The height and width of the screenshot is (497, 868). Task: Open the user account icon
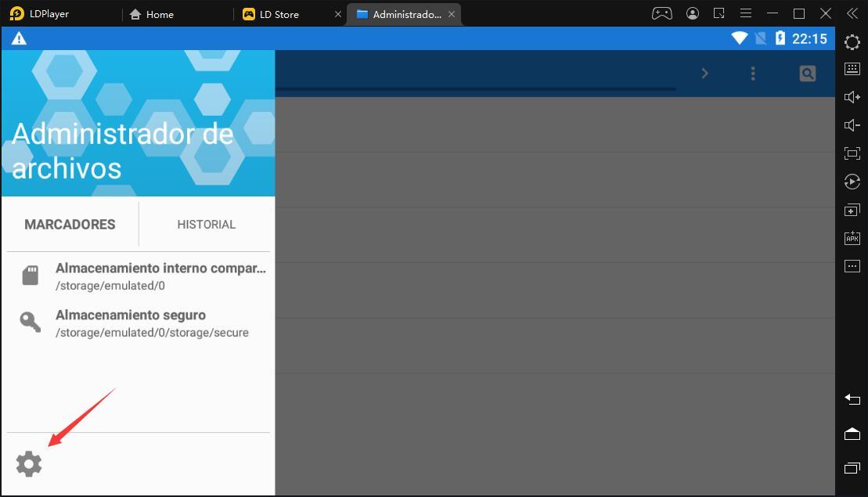tap(692, 13)
